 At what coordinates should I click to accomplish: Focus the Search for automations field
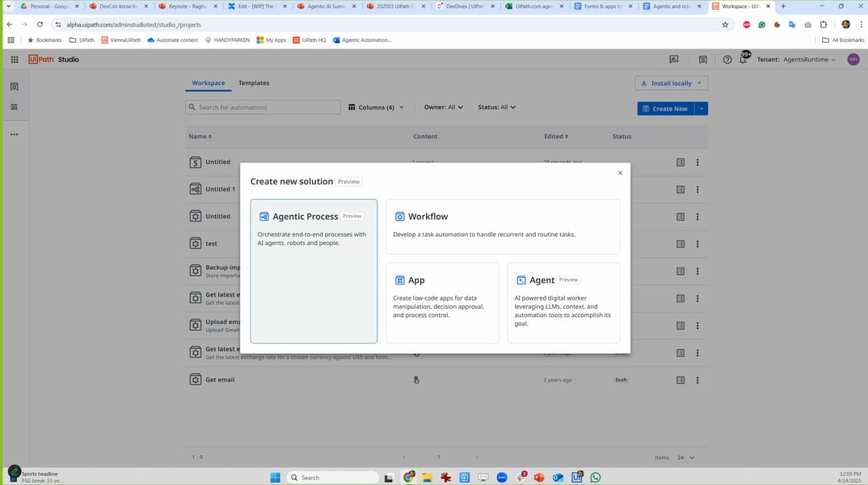tap(263, 108)
